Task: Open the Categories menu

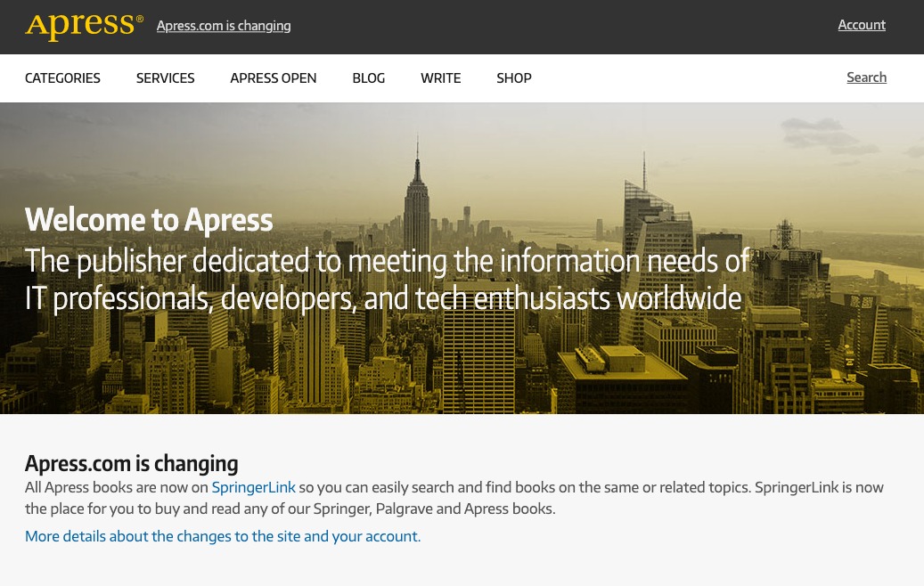Action: 62,78
